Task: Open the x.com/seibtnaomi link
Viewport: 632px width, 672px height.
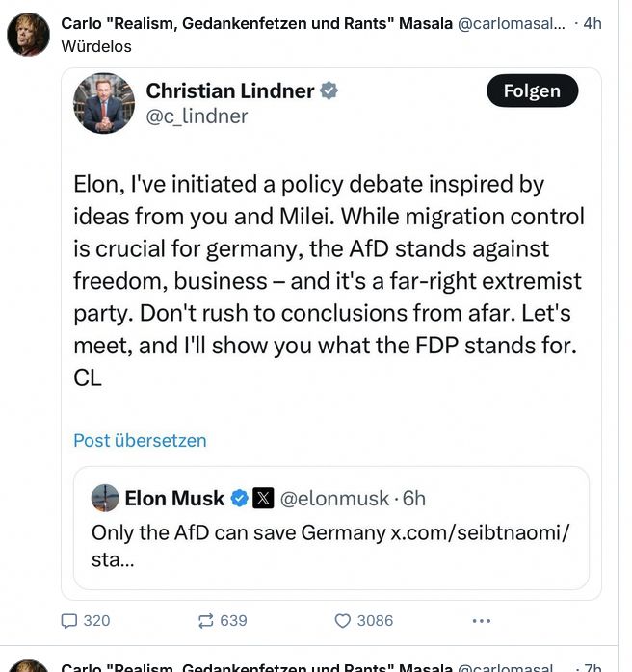Action: click(479, 532)
